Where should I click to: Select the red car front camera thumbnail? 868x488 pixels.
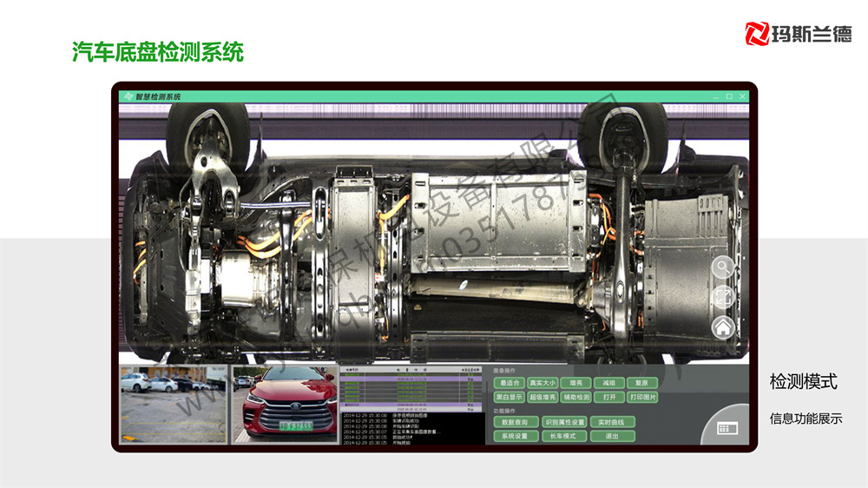286,405
